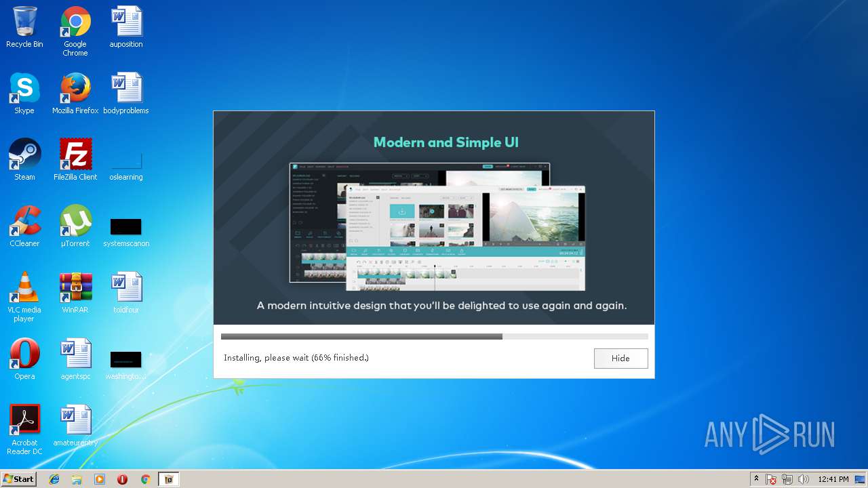The width and height of the screenshot is (868, 488).
Task: Select the bodyproblems Word document
Action: pyautogui.click(x=126, y=94)
